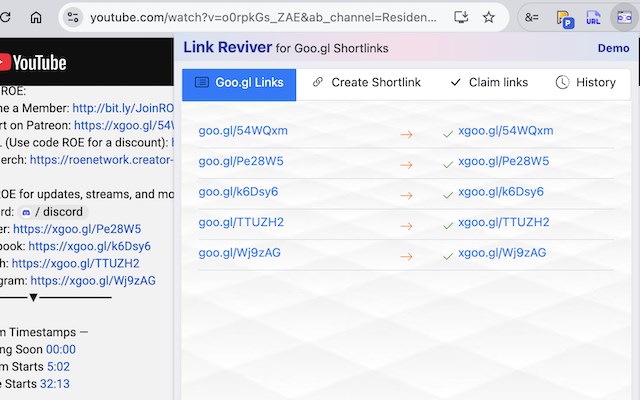Click the Demo link

pos(613,48)
